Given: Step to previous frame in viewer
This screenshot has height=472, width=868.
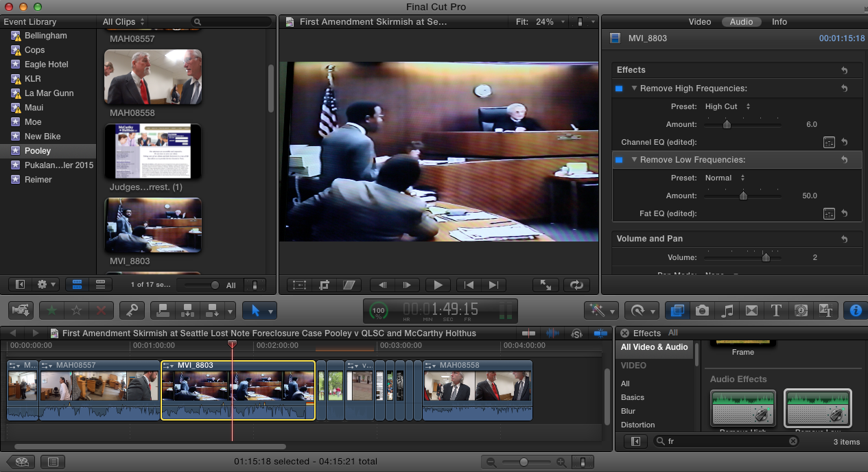Looking at the screenshot, I should coord(383,285).
